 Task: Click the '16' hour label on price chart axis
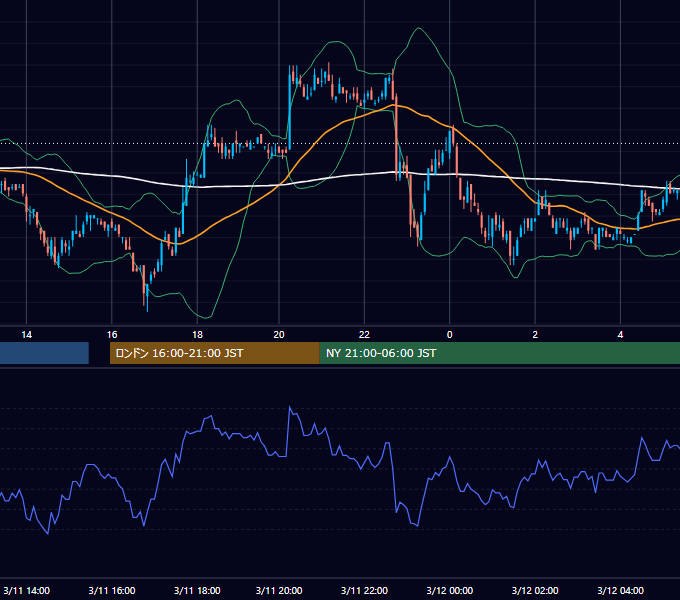[112, 335]
